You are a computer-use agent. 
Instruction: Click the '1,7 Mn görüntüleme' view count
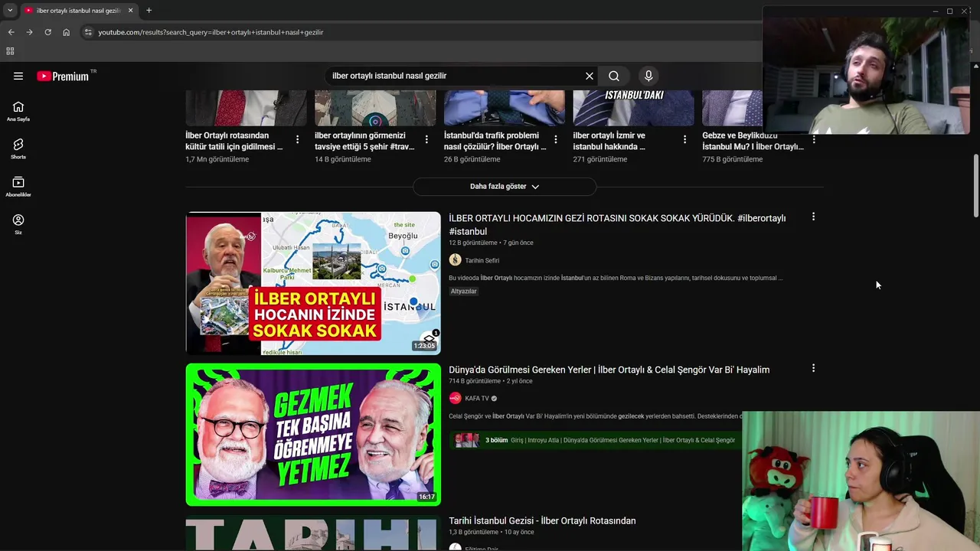coord(217,159)
